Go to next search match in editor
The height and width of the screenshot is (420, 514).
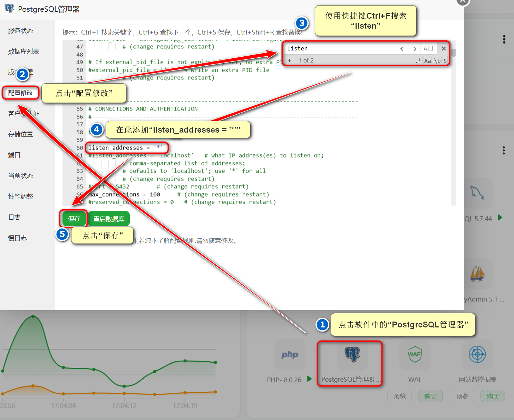tap(415, 49)
